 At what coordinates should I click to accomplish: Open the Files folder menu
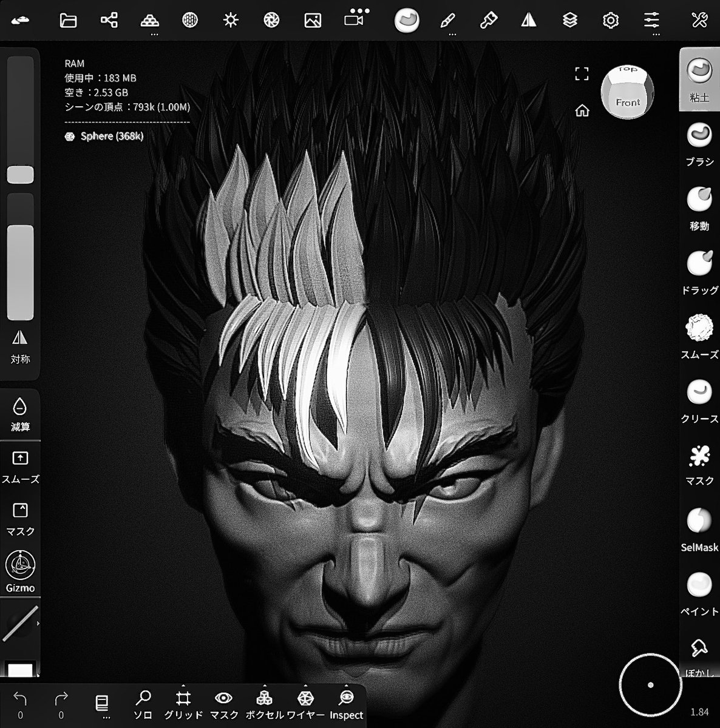point(68,21)
